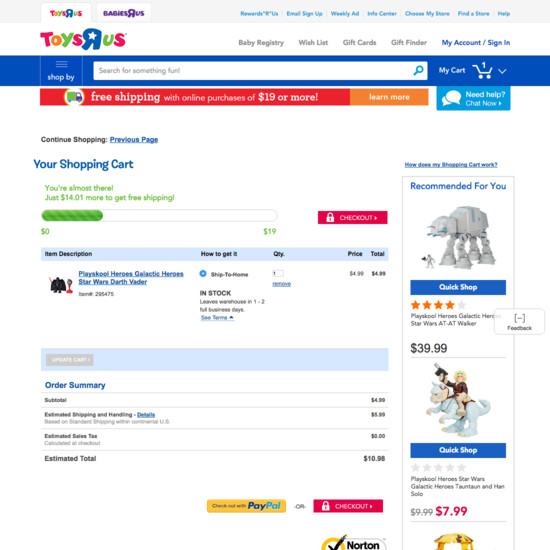
Task: Quick Shop the AT-AT Walker
Action: coord(458,287)
